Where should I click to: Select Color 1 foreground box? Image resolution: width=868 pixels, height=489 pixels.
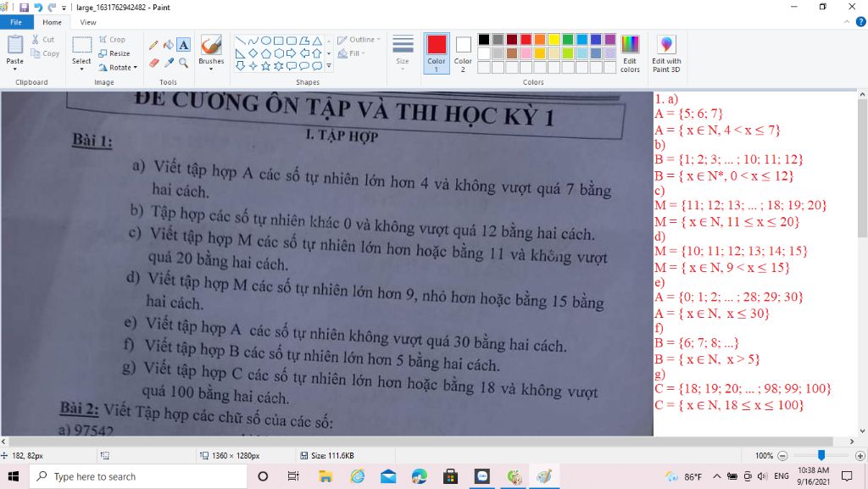click(x=437, y=53)
